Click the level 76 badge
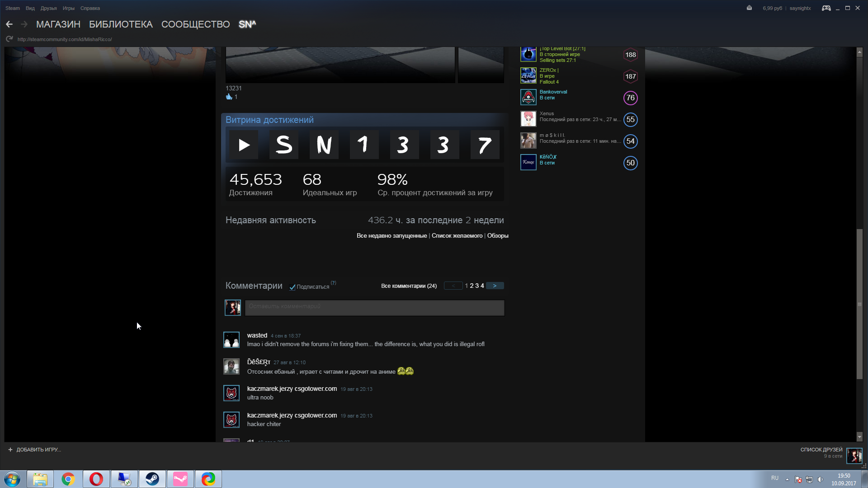 click(631, 98)
